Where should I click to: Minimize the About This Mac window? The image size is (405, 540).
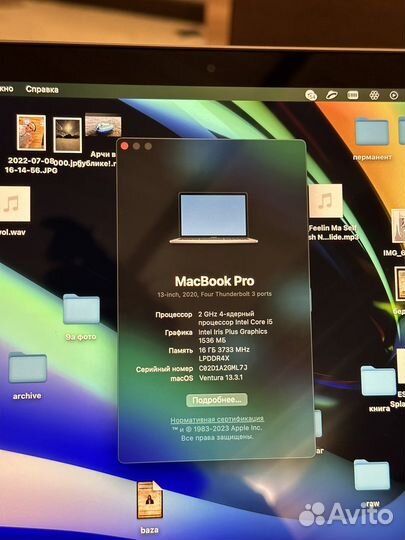136,146
